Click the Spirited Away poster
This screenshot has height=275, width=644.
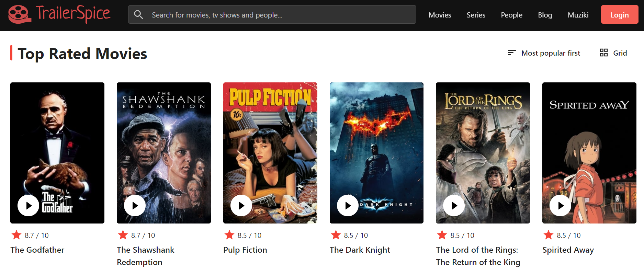coord(589,153)
